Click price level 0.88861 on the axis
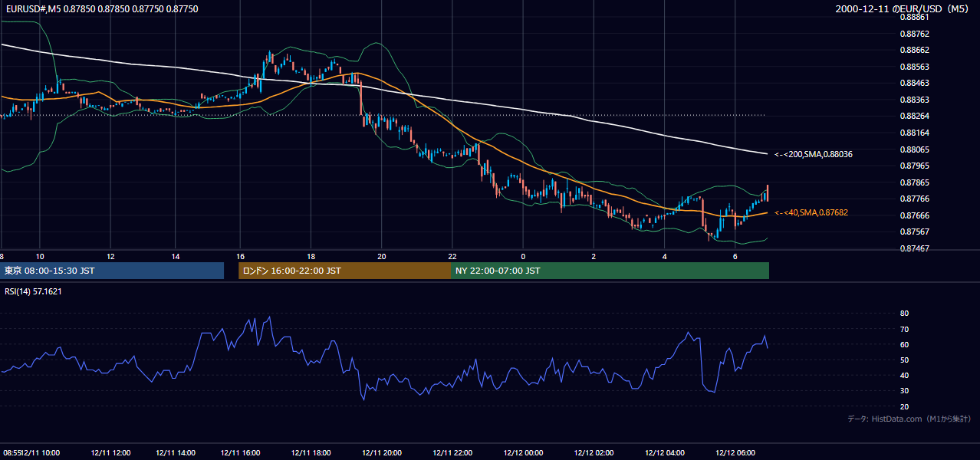Viewport: 980px width, 460px height. 914,17
